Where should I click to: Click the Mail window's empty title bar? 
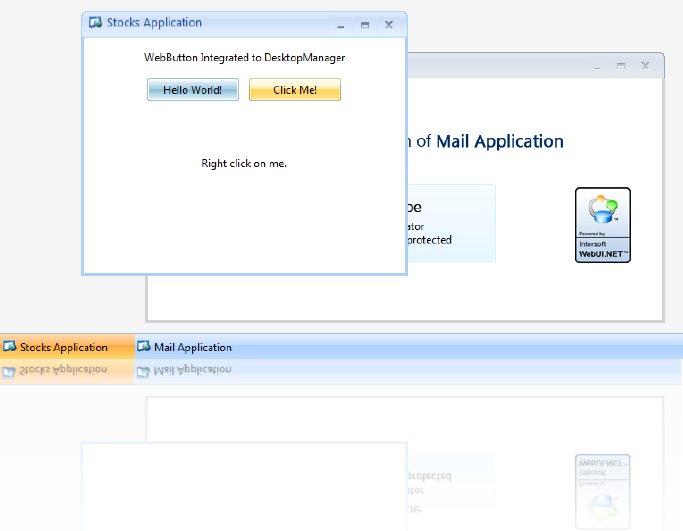pos(500,66)
